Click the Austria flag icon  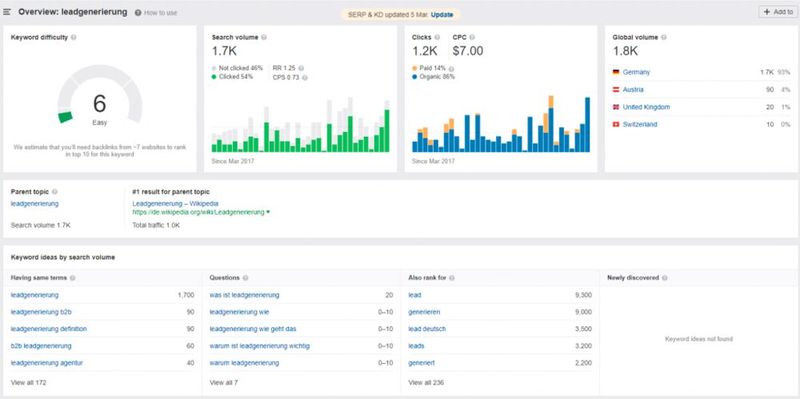click(616, 90)
